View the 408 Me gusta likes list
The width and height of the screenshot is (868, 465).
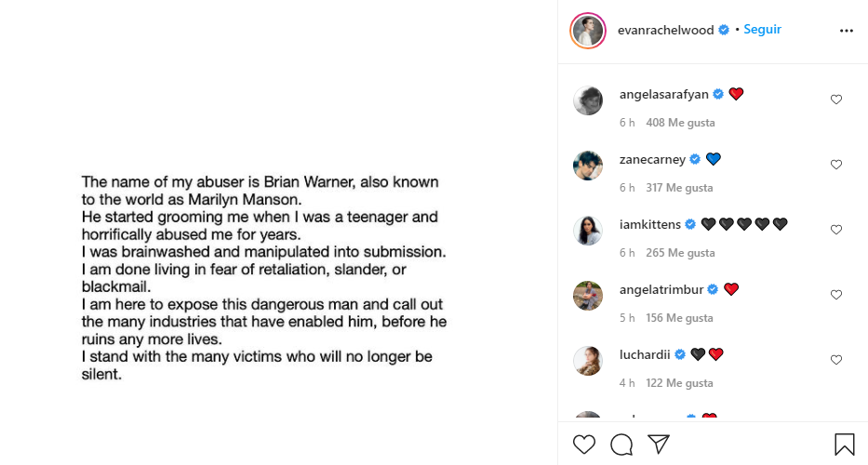(680, 123)
